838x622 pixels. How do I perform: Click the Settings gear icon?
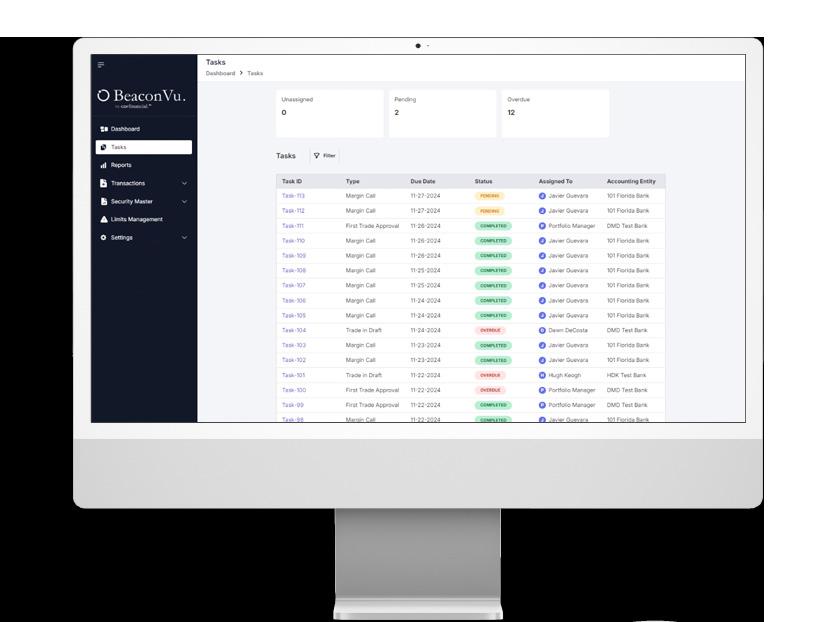(x=104, y=237)
